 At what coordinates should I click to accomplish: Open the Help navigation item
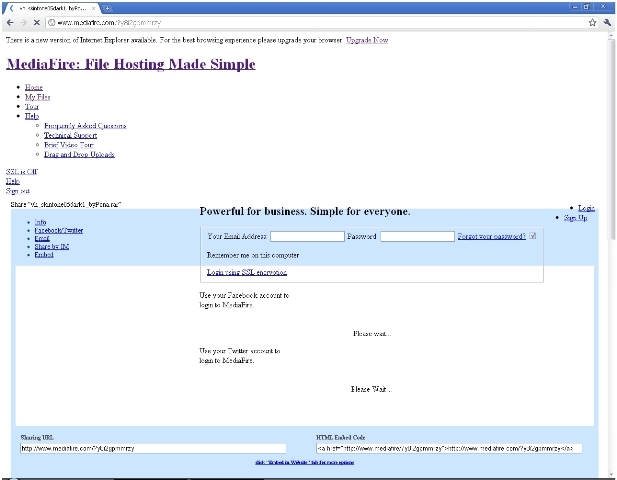[x=32, y=116]
